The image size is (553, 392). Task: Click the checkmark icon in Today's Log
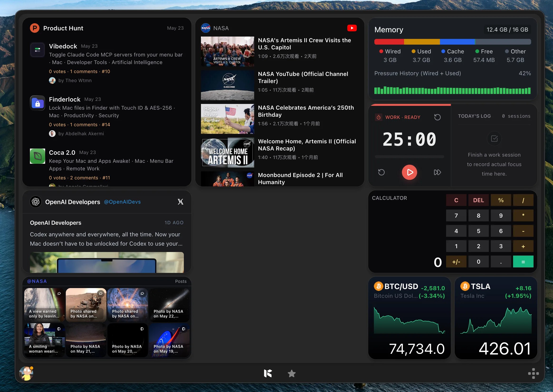[x=494, y=139]
